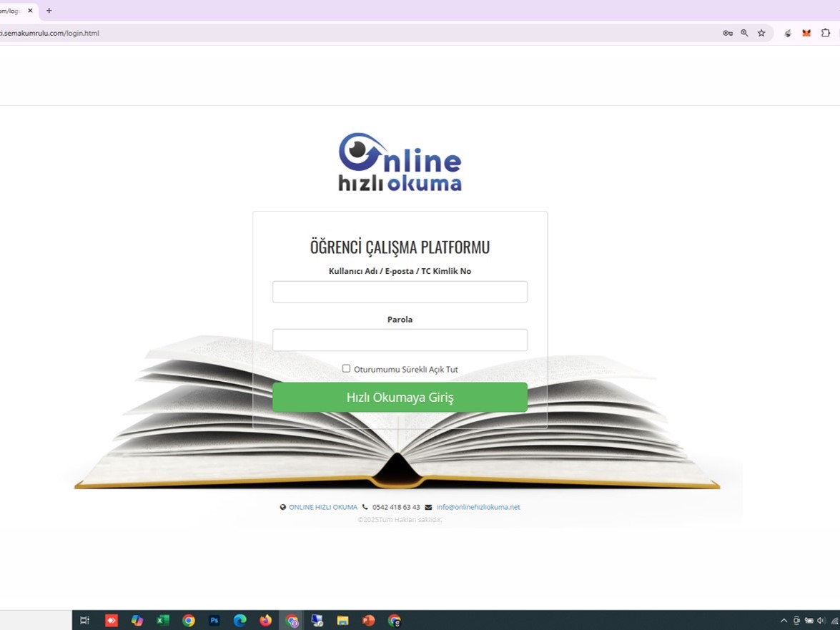Bookmark this page with the star icon
The image size is (840, 630).
(761, 33)
